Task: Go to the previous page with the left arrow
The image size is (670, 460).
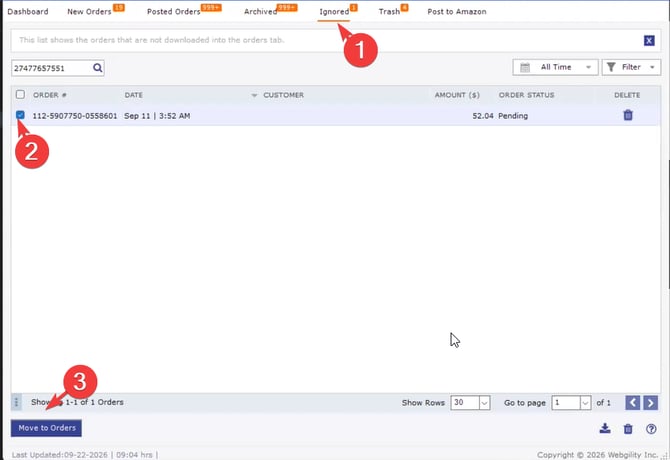Action: pyautogui.click(x=632, y=403)
